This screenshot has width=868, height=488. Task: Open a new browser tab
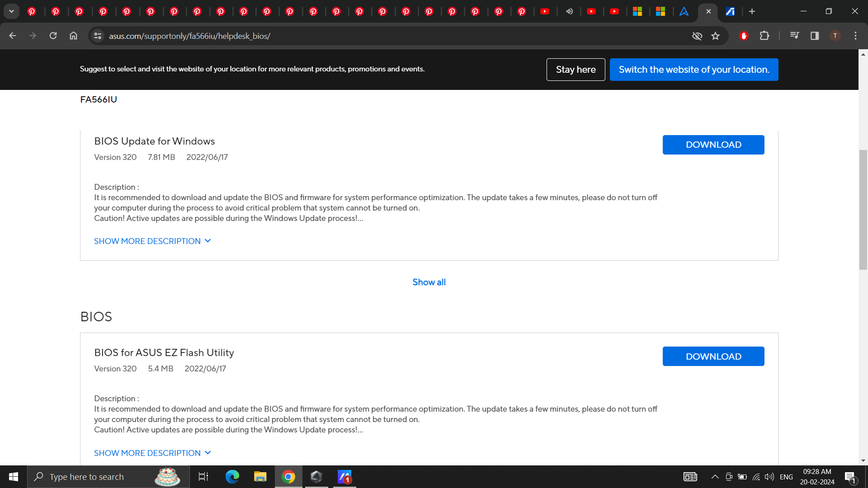tap(752, 11)
